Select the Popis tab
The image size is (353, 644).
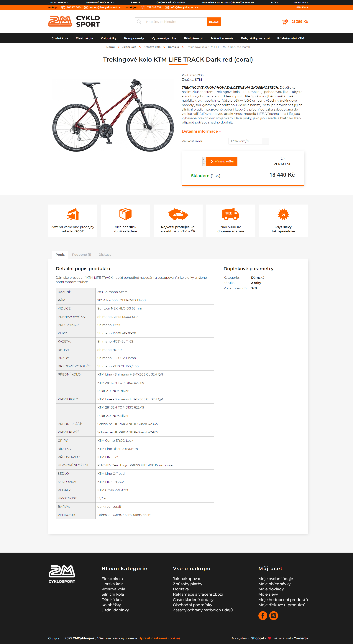[x=60, y=254]
